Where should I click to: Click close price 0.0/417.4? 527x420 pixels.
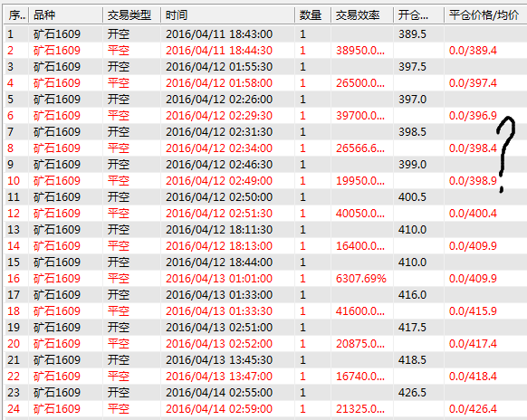(x=473, y=344)
